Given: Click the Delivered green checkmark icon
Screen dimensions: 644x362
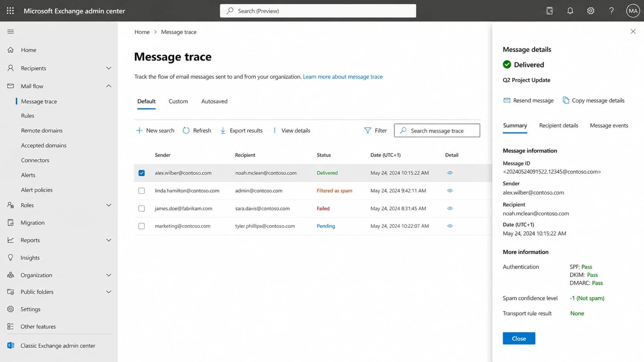Looking at the screenshot, I should pos(507,65).
